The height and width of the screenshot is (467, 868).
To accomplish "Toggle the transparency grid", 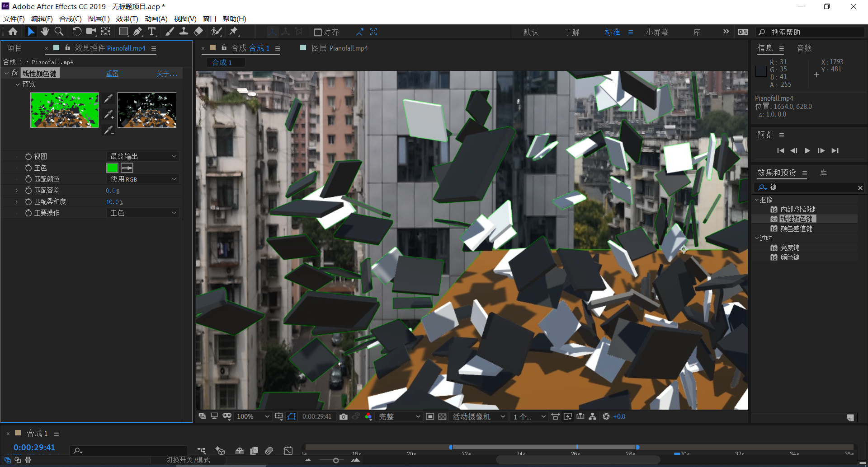I will [443, 416].
